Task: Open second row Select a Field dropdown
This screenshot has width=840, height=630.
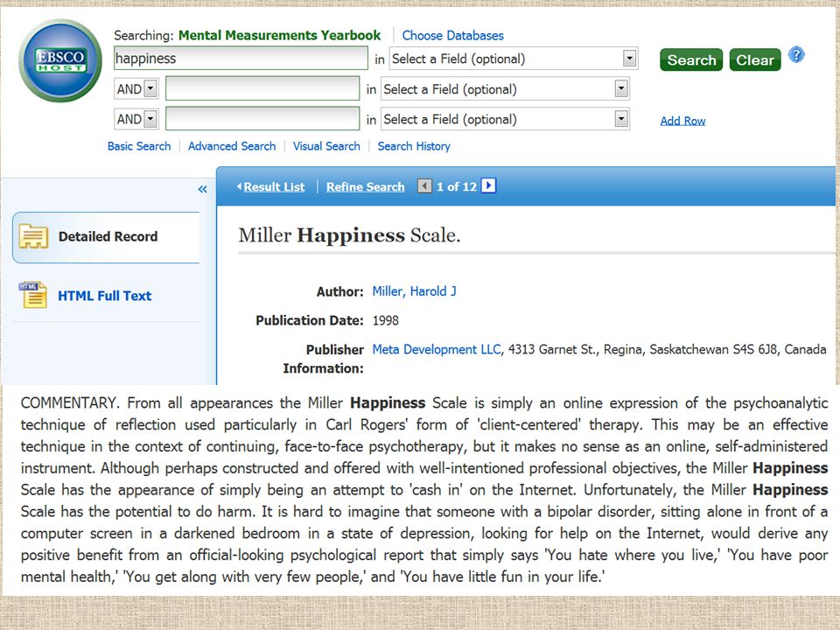Action: 505,89
